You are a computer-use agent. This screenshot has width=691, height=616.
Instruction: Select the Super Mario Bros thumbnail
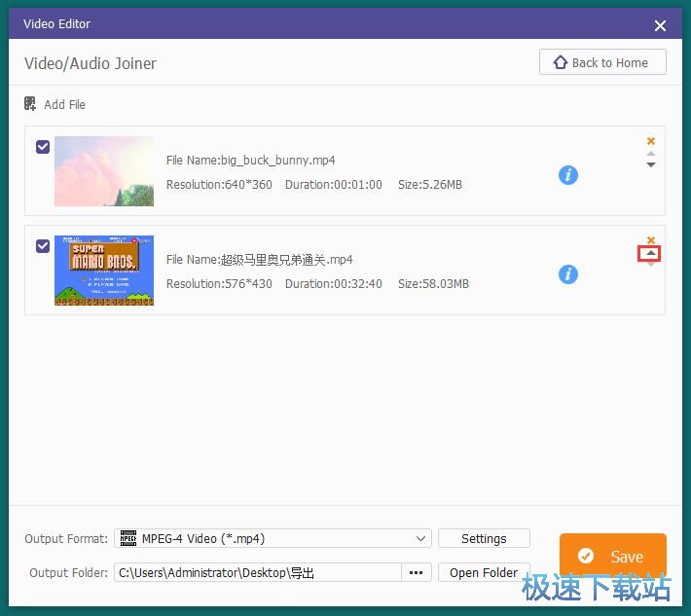pos(104,270)
